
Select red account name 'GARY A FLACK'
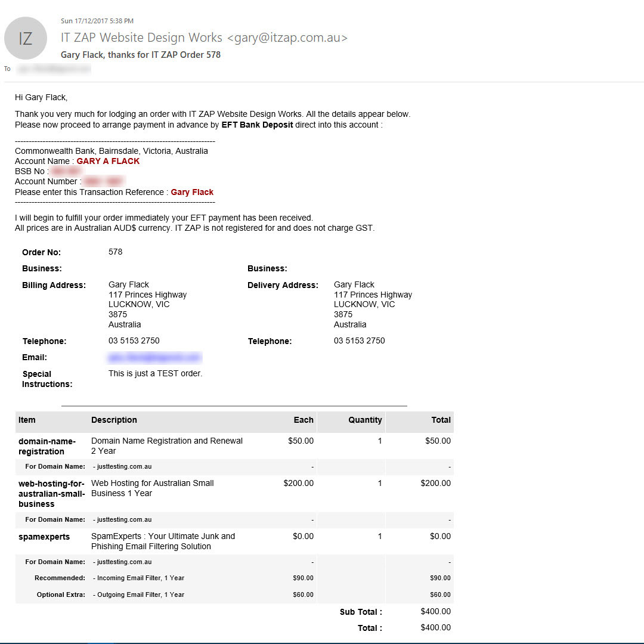(x=108, y=161)
